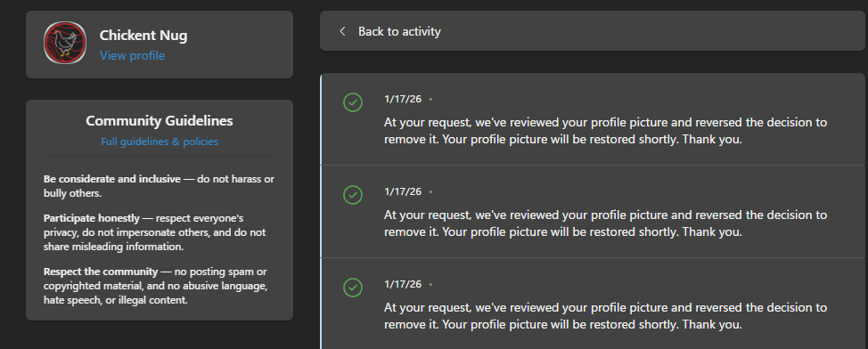
Task: Click the Be considerate and inclusive guideline
Action: [159, 186]
